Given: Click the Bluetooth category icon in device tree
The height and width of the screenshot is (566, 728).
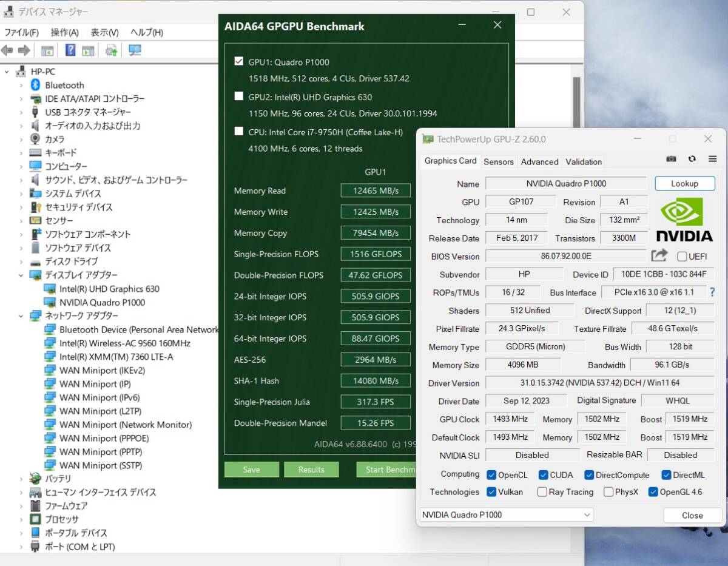Looking at the screenshot, I should pos(35,85).
